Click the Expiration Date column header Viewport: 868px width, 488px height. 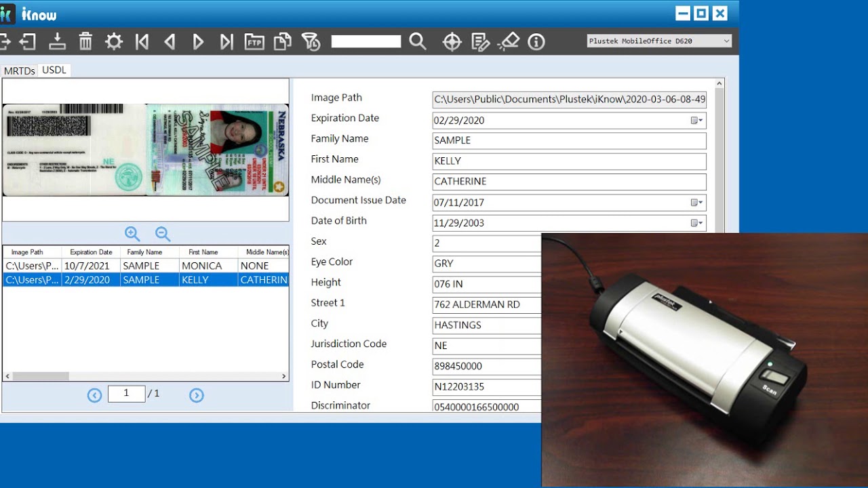tap(91, 252)
